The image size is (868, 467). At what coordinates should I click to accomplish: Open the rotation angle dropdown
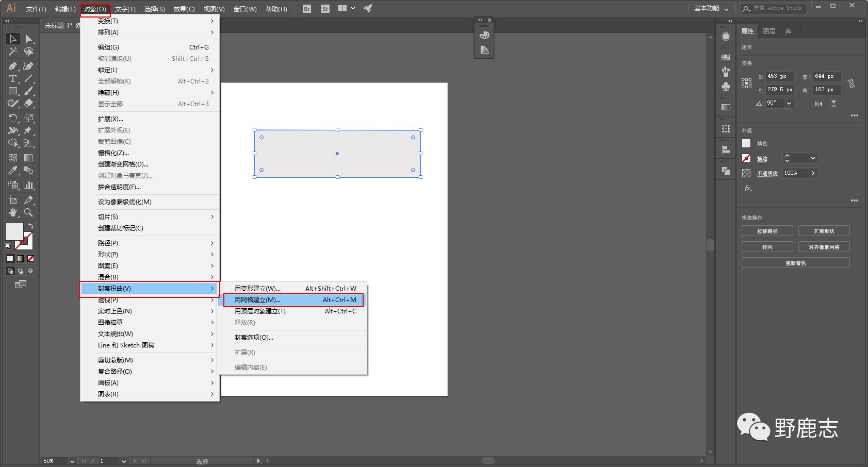click(789, 103)
